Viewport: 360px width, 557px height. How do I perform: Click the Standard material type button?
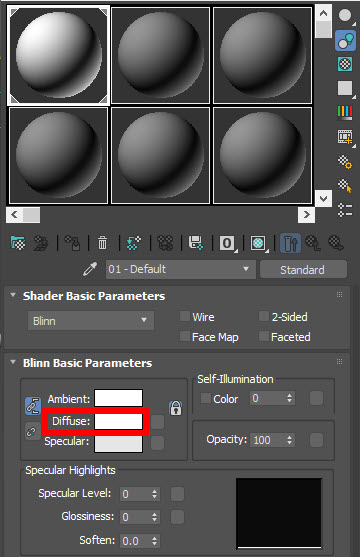[x=303, y=270]
